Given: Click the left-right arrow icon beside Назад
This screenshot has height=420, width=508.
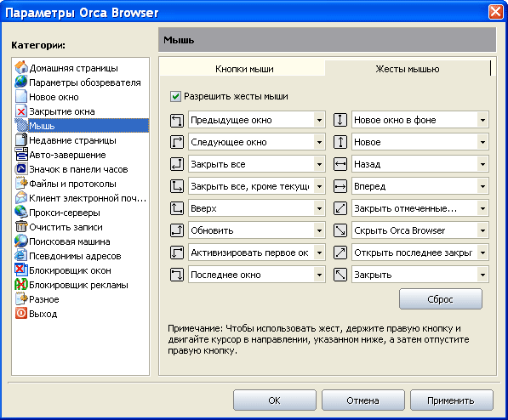Looking at the screenshot, I should pyautogui.click(x=340, y=164).
